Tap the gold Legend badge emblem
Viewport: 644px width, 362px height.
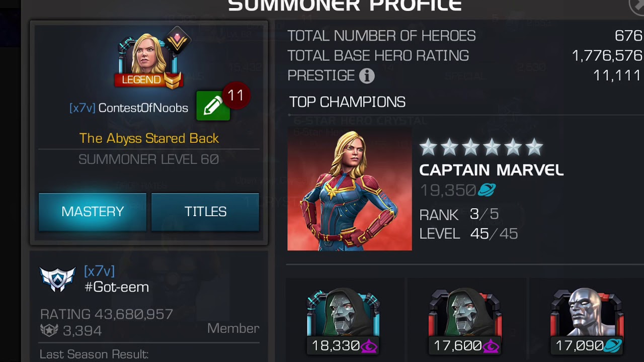(173, 80)
